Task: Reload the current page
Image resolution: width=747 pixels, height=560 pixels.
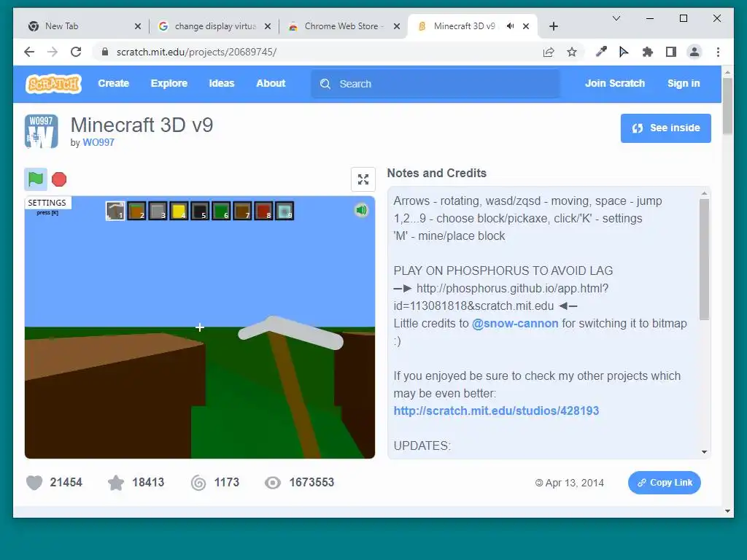Action: [76, 52]
